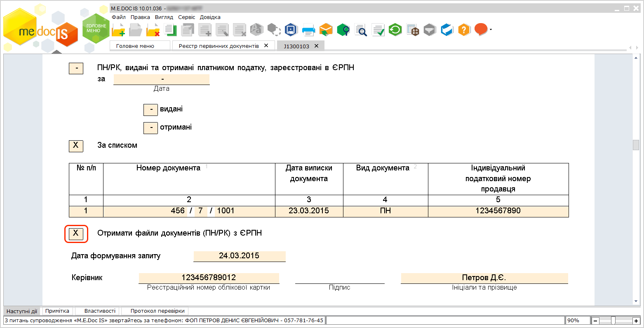This screenshot has width=644, height=328.
Task: Select document number cell 456
Action: click(x=178, y=211)
